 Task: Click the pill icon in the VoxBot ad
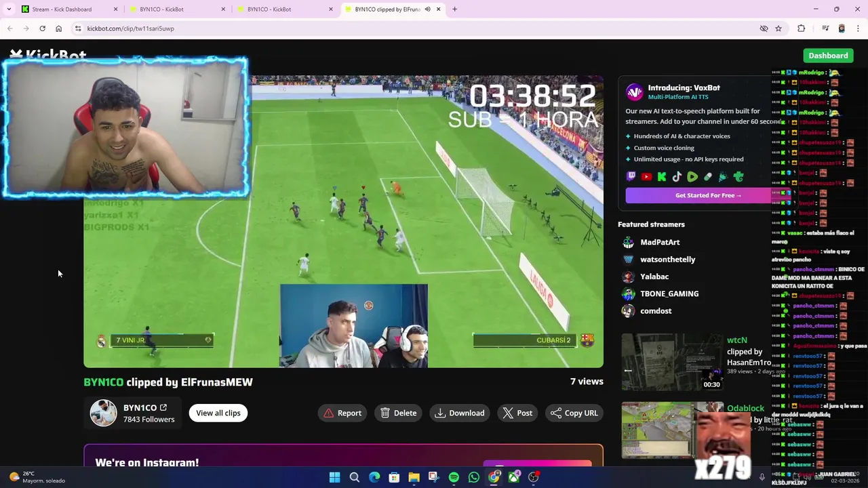click(708, 177)
